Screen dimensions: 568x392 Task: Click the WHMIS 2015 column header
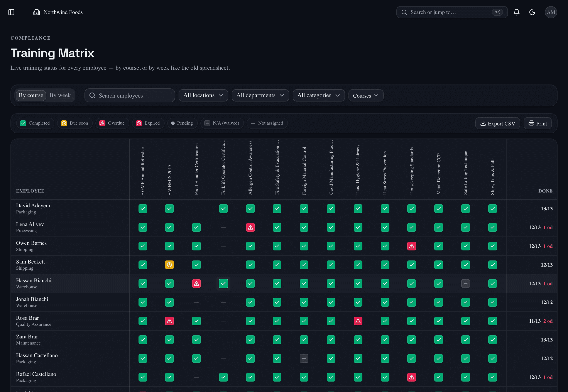(x=169, y=179)
